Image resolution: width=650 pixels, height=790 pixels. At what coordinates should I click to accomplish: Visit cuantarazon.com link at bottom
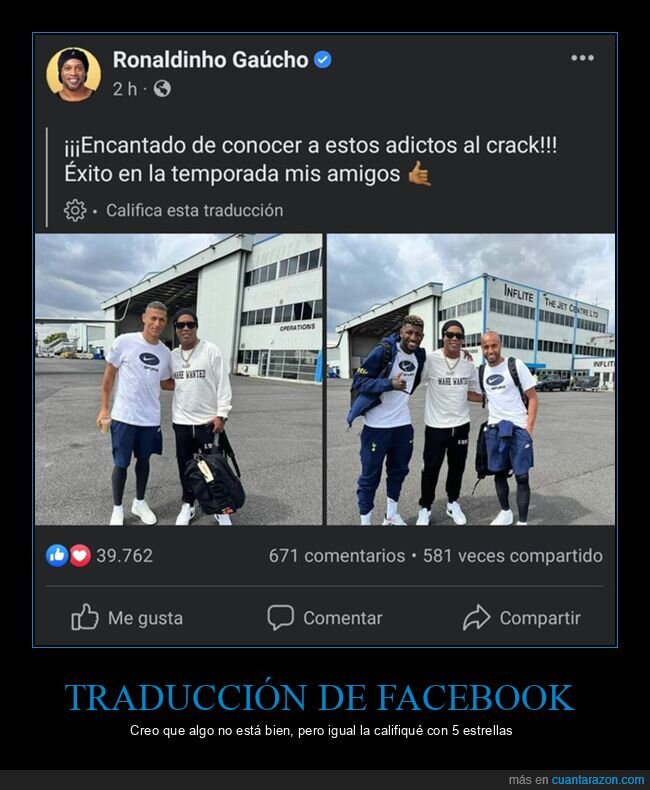tap(598, 779)
